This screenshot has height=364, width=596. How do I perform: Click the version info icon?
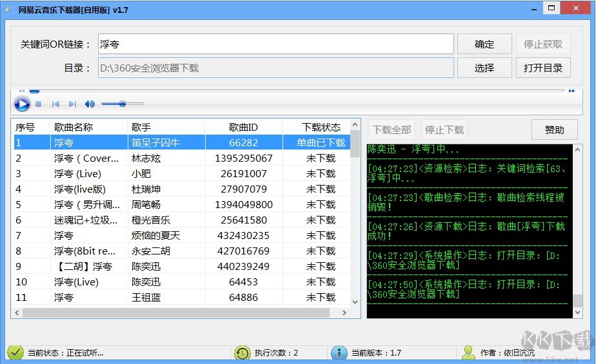[339, 352]
